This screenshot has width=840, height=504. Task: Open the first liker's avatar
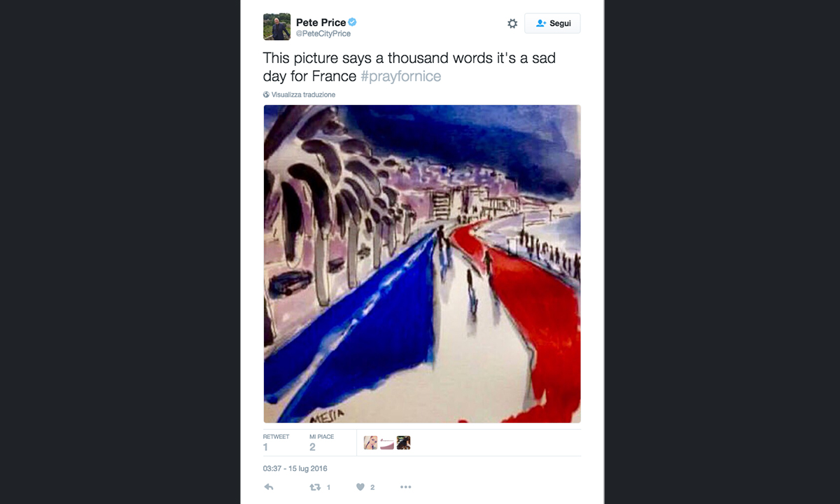click(x=370, y=442)
